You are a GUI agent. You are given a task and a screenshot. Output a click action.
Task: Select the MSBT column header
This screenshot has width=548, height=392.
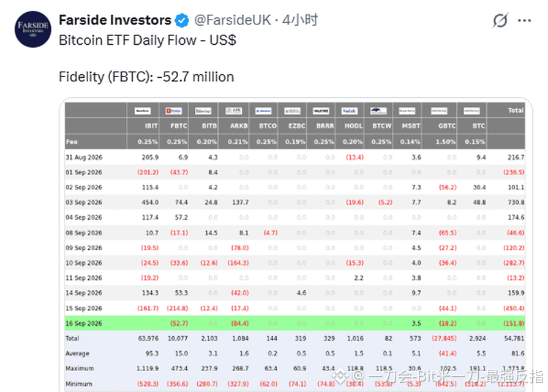click(x=411, y=126)
